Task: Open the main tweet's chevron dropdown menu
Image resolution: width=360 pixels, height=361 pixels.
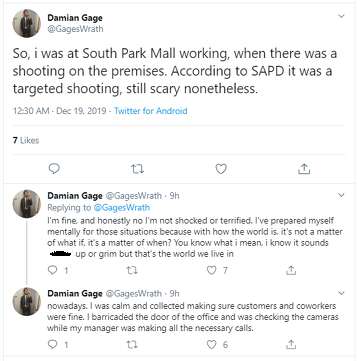Action: click(341, 16)
